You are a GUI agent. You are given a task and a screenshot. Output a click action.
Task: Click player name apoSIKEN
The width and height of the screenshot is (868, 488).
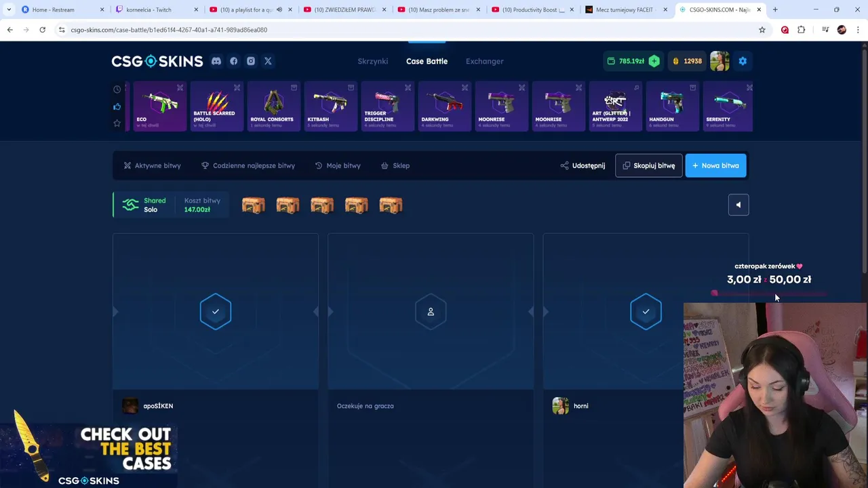[158, 406]
